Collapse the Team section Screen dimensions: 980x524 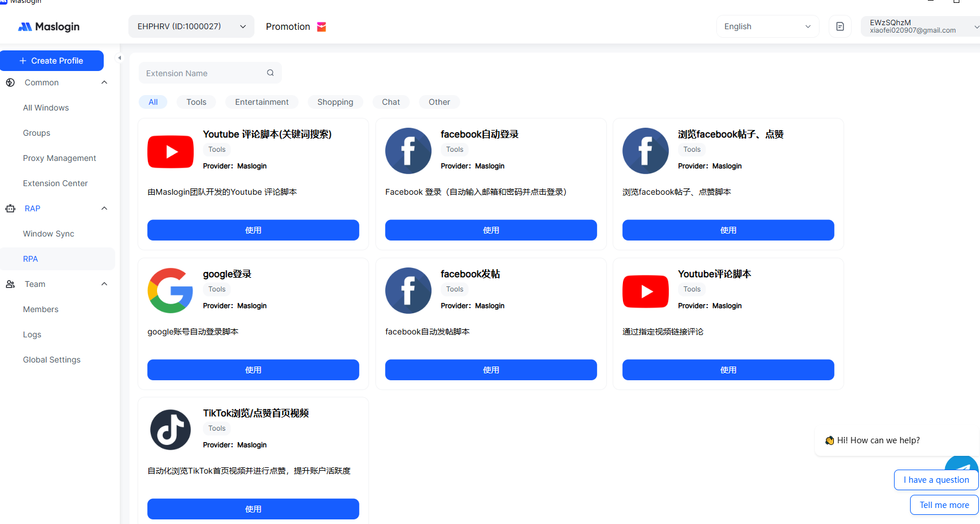click(104, 284)
